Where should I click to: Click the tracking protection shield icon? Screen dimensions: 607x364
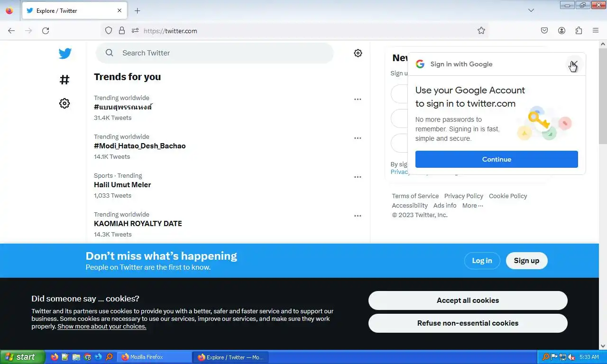tap(109, 31)
